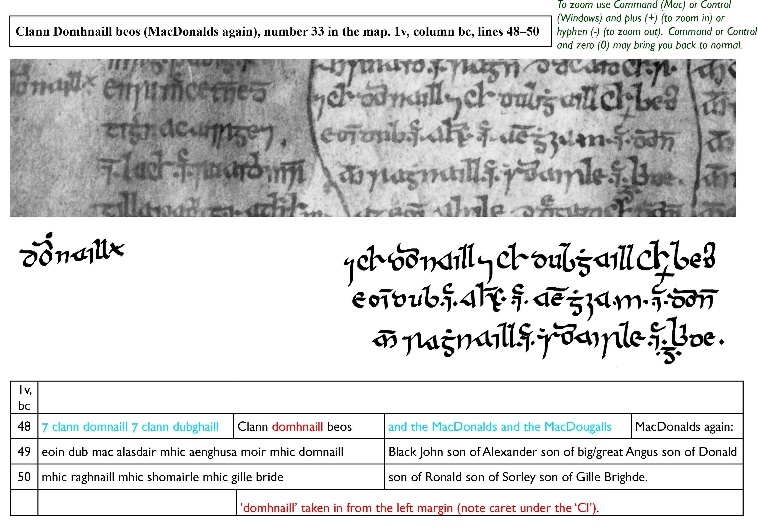Click 'son of Ronald son of Sorley' cell
Screen dimensions: 758x532
[564, 477]
